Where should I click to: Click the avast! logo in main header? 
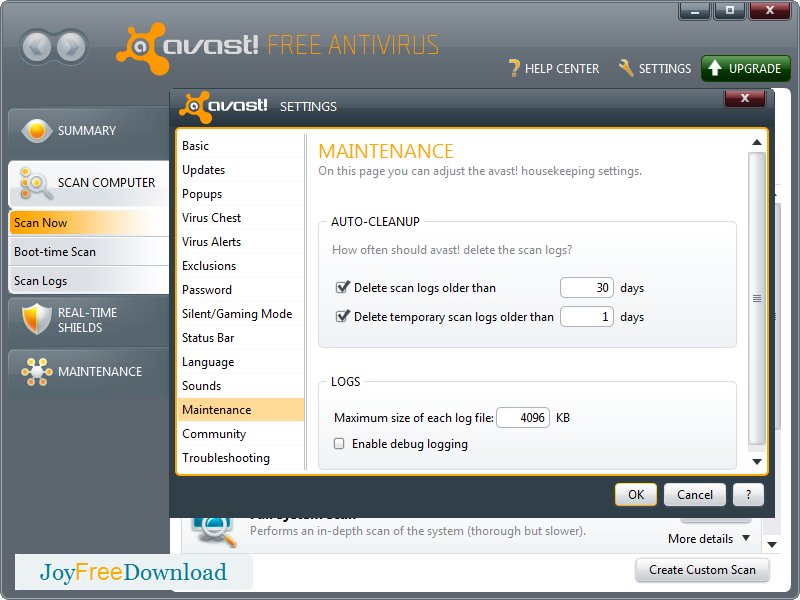pos(188,48)
